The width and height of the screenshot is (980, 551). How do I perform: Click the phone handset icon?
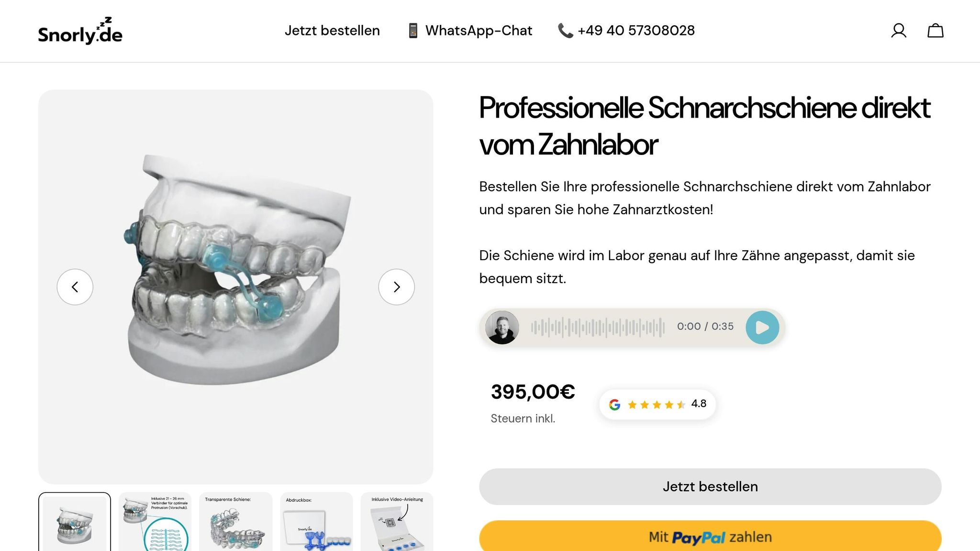coord(565,31)
